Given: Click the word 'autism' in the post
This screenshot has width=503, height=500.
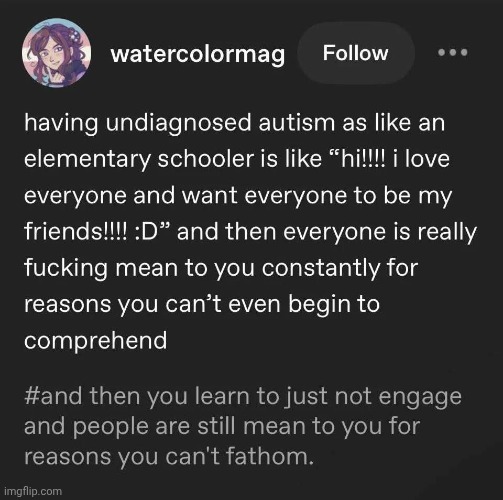Looking at the screenshot, I should click(x=297, y=122).
